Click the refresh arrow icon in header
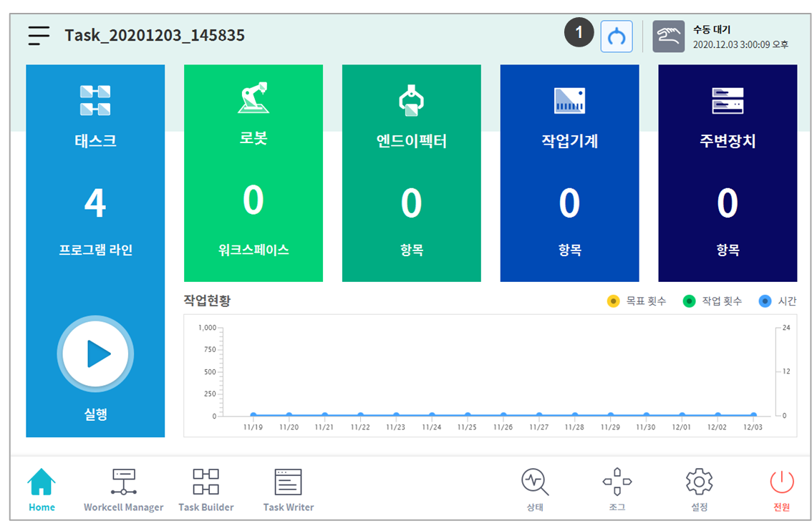 pos(616,36)
